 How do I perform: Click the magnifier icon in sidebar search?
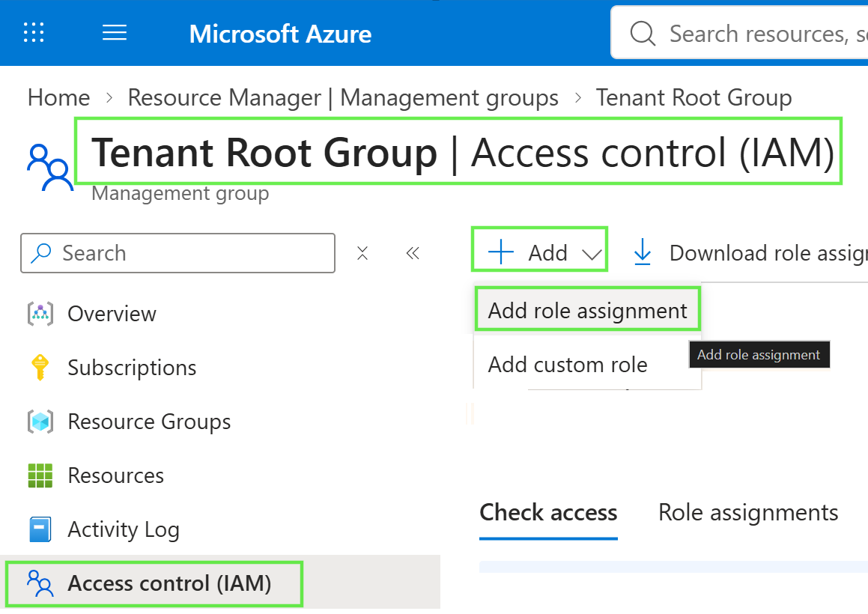[x=41, y=253]
